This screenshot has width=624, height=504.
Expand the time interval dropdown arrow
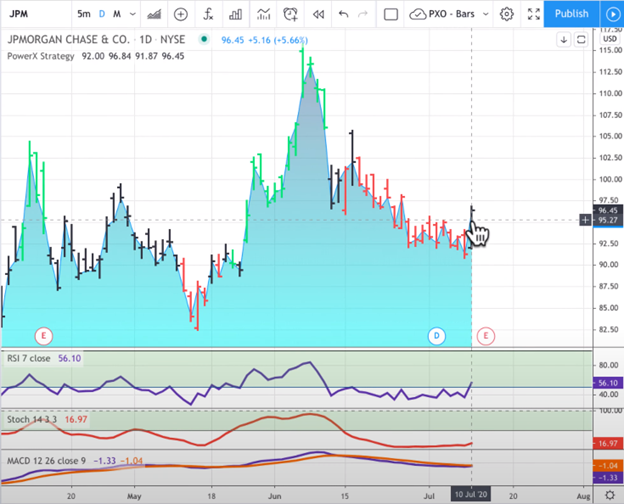pyautogui.click(x=133, y=14)
